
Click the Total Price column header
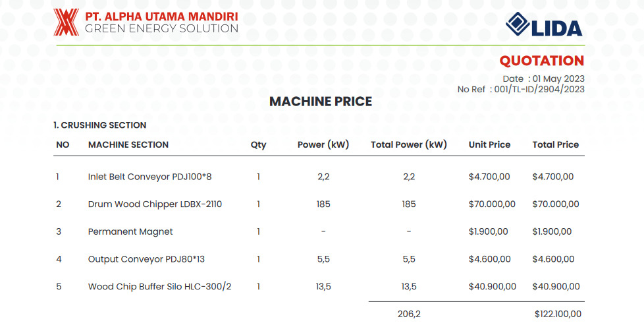pos(556,145)
